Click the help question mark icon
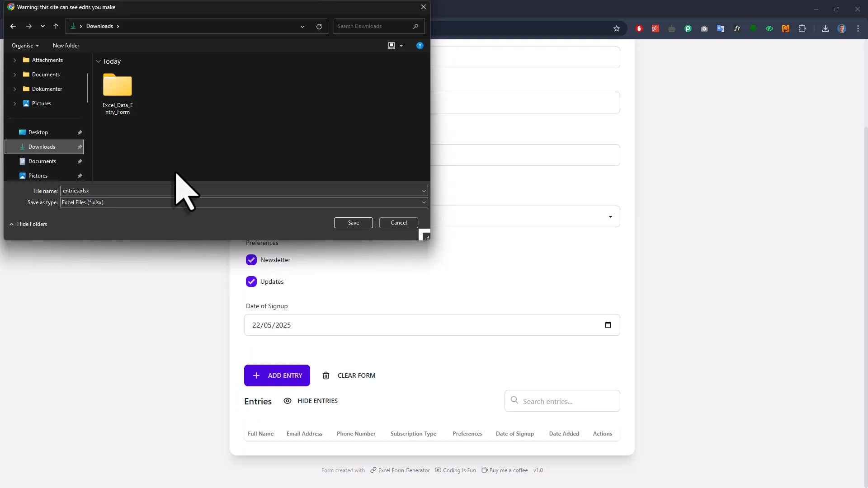Viewport: 868px width, 488px height. pos(420,46)
